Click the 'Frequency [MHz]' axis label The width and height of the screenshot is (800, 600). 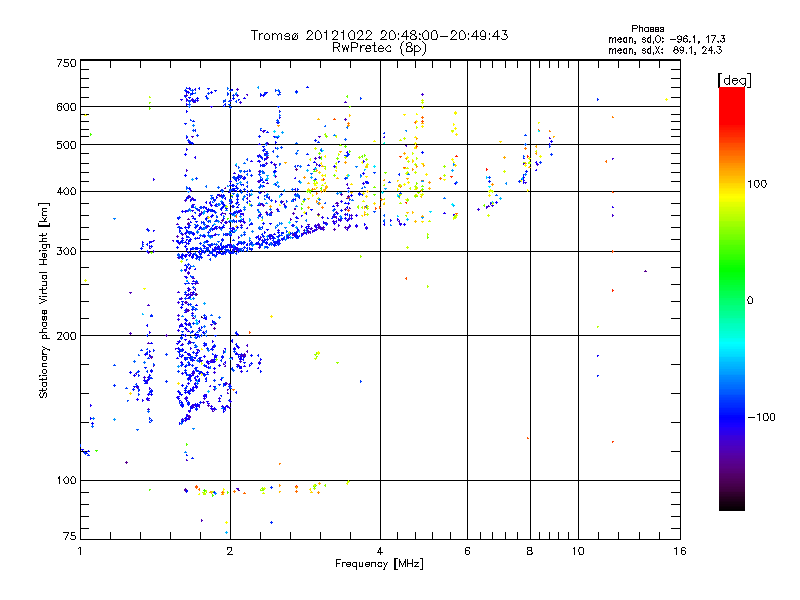[x=379, y=564]
